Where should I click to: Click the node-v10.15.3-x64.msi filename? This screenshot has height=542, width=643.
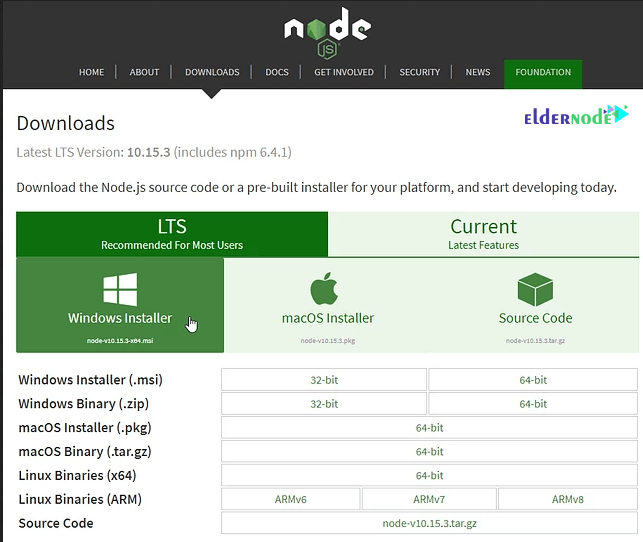click(120, 341)
